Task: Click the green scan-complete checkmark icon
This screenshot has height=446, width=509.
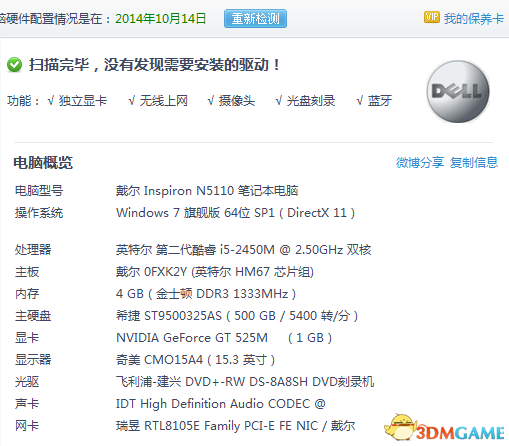Action: pyautogui.click(x=14, y=65)
